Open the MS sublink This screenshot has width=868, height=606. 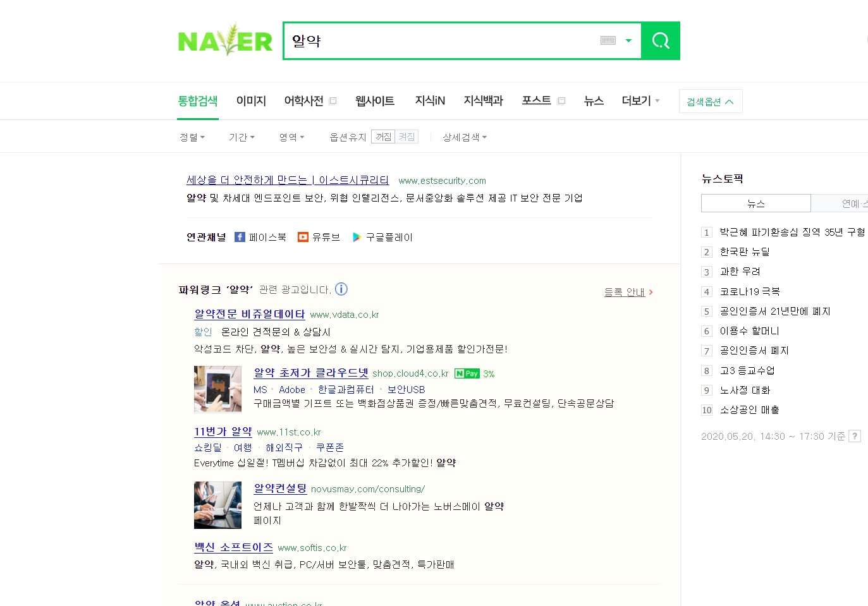(x=260, y=390)
